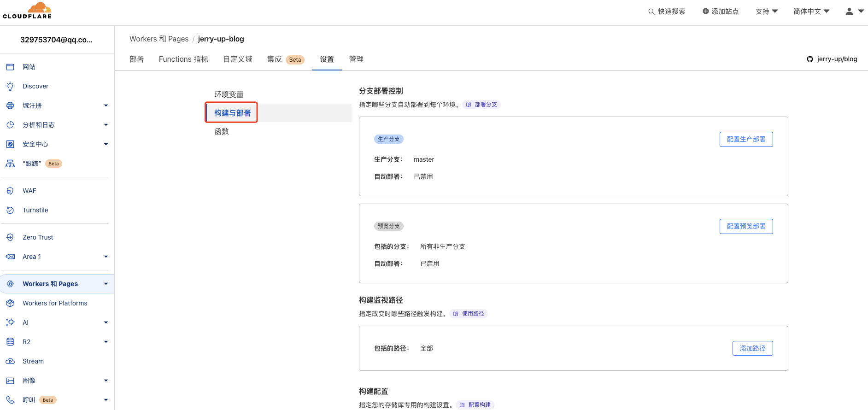Viewport: 868px width, 410px height.
Task: Click the account name 329753704@qq.co...
Action: point(56,40)
